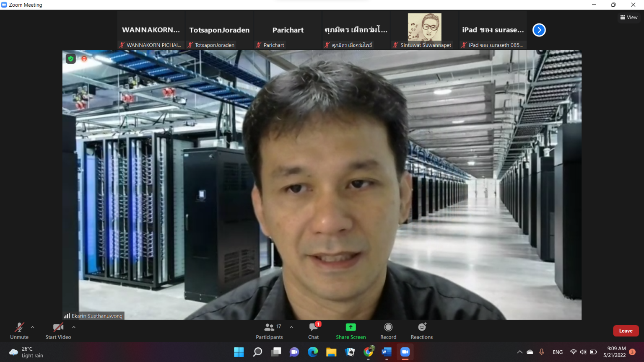This screenshot has height=362, width=644.
Task: Open the Chat panel
Action: point(313,330)
